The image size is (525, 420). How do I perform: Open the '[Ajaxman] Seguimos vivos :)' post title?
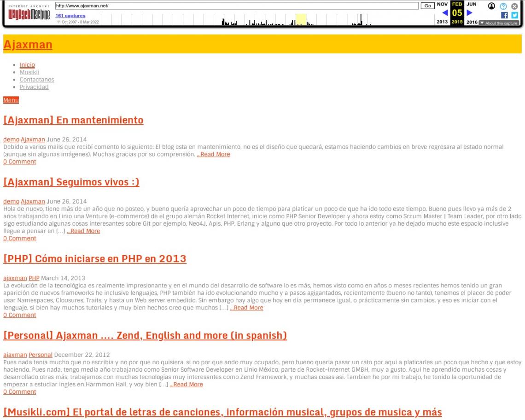point(71,182)
